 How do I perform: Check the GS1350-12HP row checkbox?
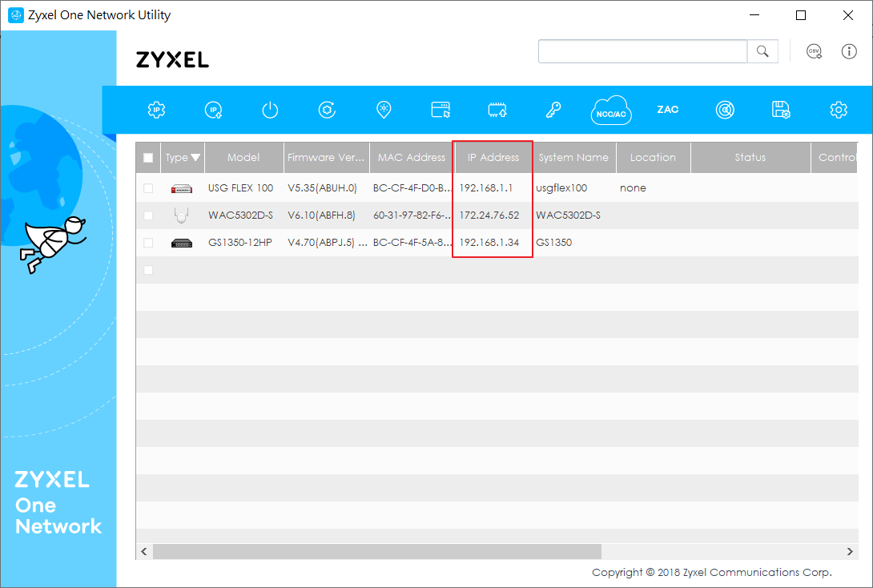pos(148,243)
